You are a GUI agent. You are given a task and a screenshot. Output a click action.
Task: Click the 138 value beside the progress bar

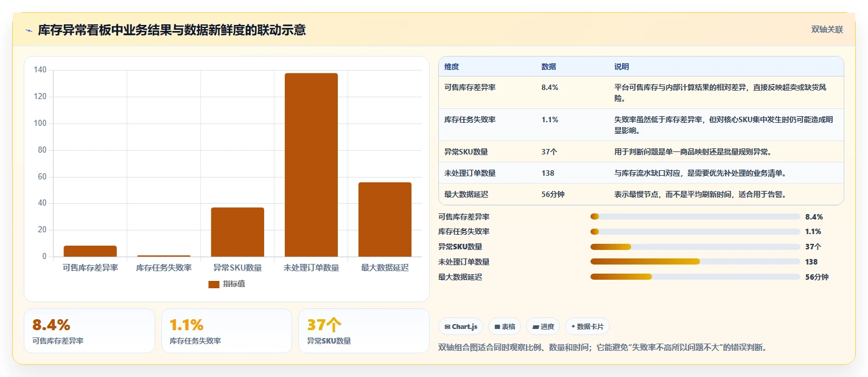[x=811, y=262]
